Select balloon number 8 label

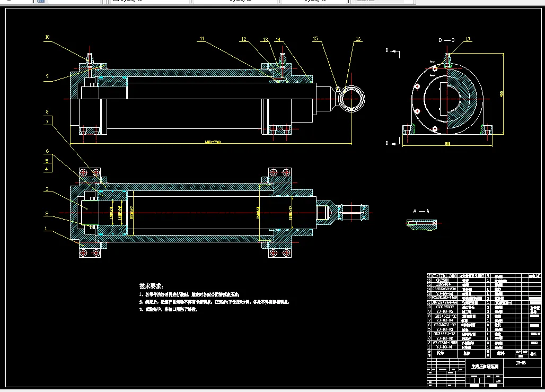(47, 111)
